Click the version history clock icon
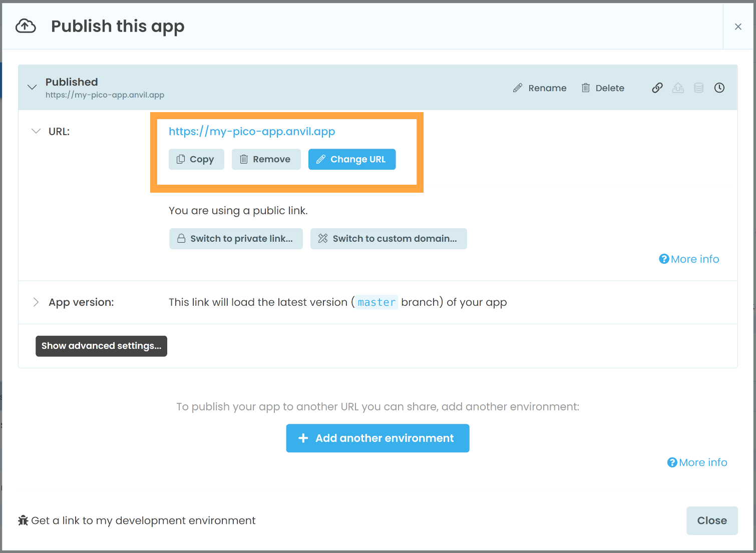 (x=719, y=88)
